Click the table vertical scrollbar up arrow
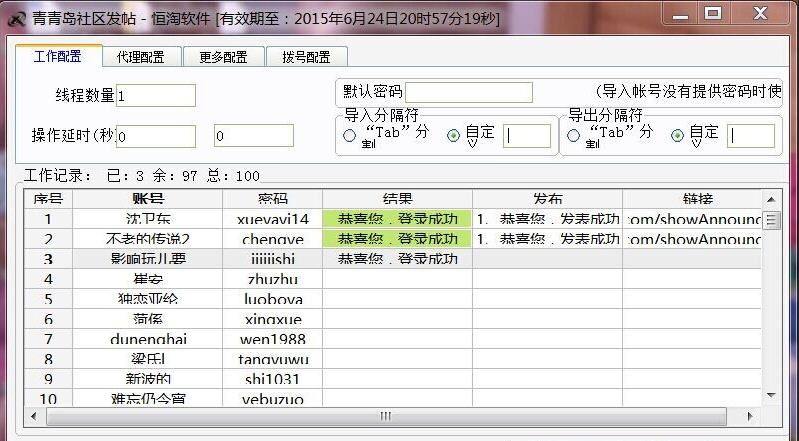Screen dimensions: 799x441 (x=771, y=199)
